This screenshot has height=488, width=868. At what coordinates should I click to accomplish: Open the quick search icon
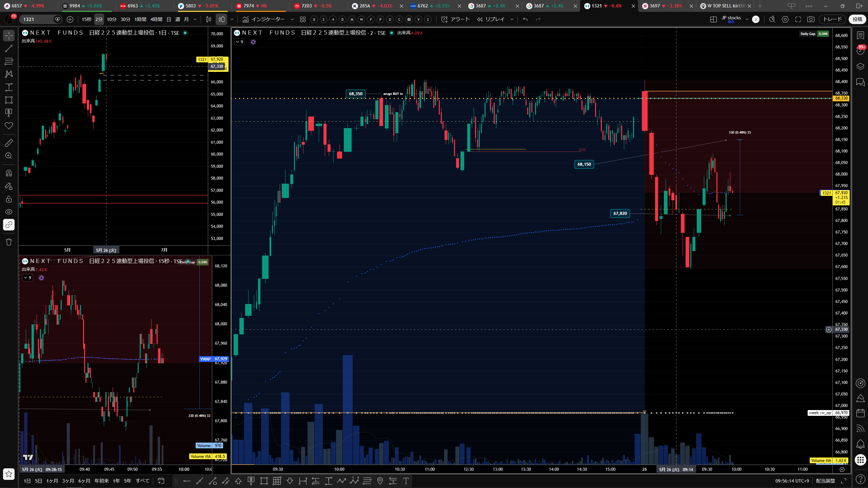(x=772, y=19)
